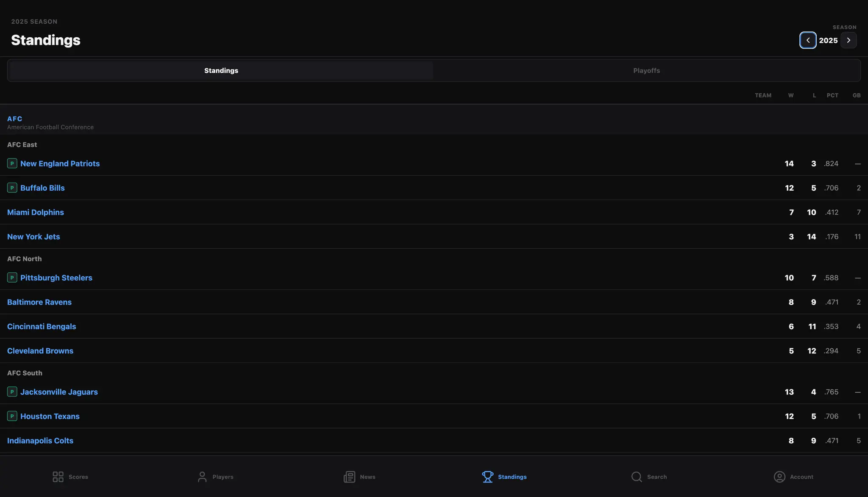Click the playoff badge beside Buffalo Bills

(12, 187)
